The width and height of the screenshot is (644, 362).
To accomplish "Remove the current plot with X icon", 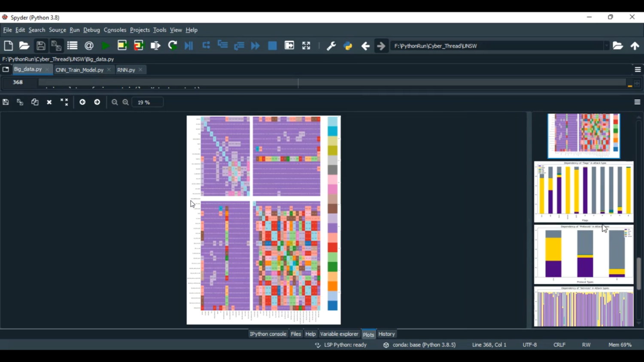I will coord(49,102).
